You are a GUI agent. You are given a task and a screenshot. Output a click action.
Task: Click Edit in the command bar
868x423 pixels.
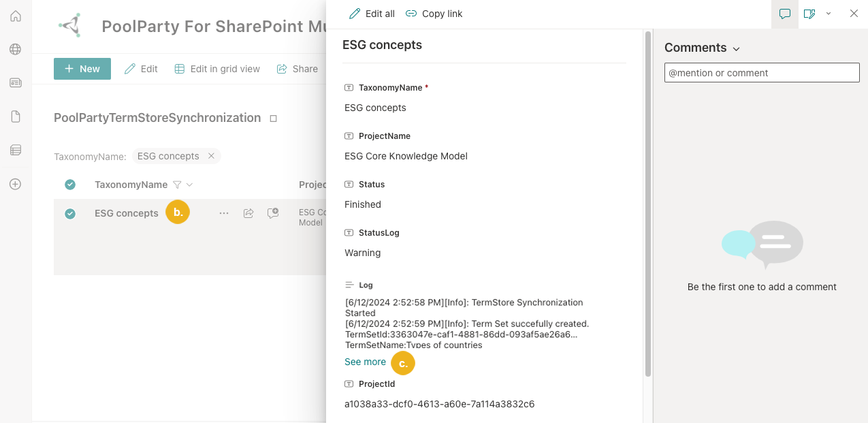click(141, 69)
